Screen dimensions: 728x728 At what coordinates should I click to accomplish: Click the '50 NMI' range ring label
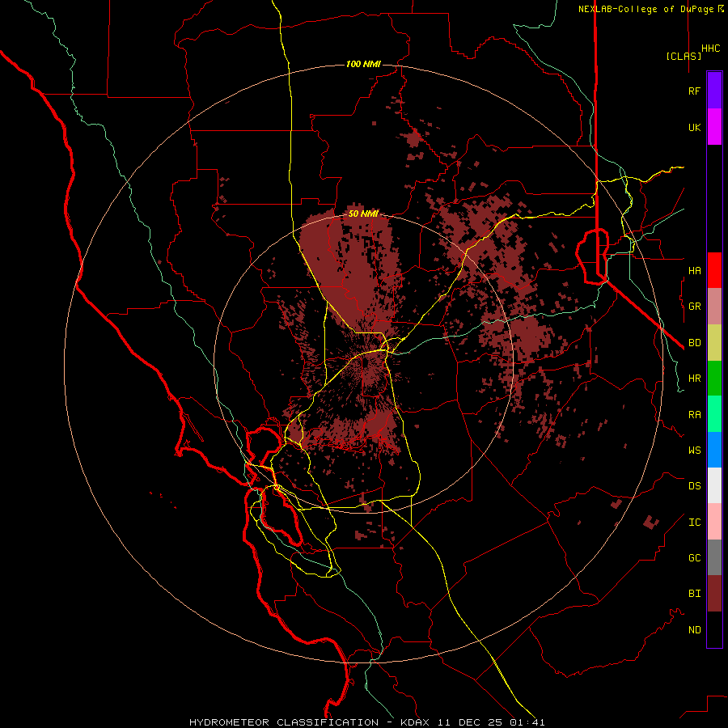pyautogui.click(x=363, y=214)
